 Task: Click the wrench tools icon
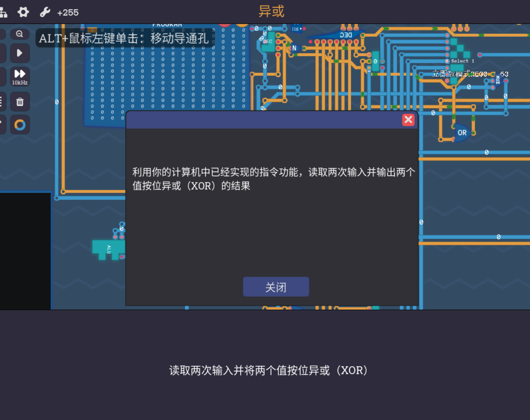pyautogui.click(x=45, y=12)
